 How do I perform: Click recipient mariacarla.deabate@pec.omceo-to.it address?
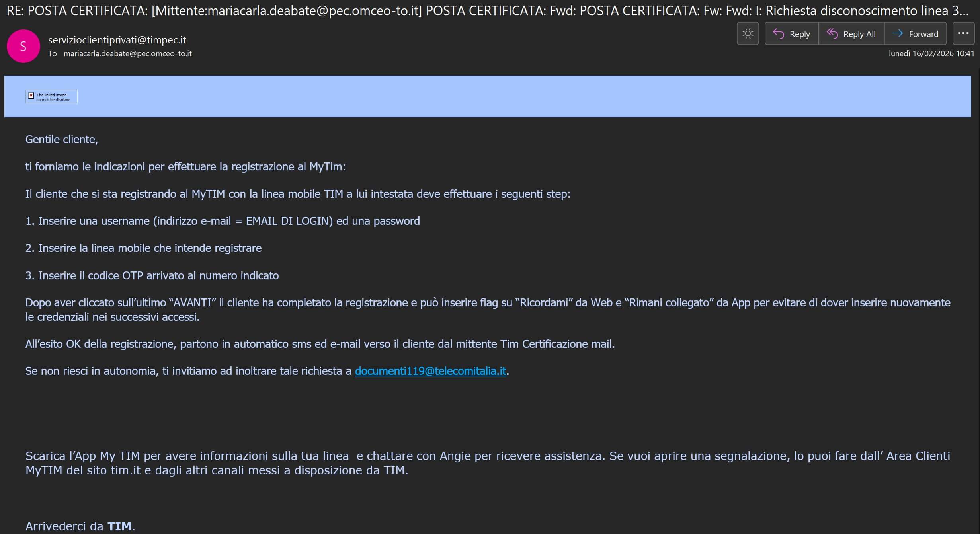[127, 53]
